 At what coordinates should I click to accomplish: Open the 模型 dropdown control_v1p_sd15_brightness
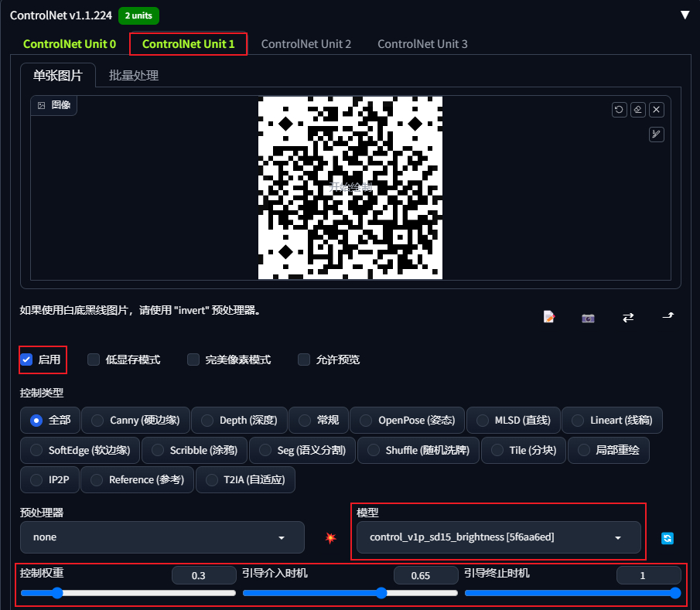pyautogui.click(x=499, y=537)
